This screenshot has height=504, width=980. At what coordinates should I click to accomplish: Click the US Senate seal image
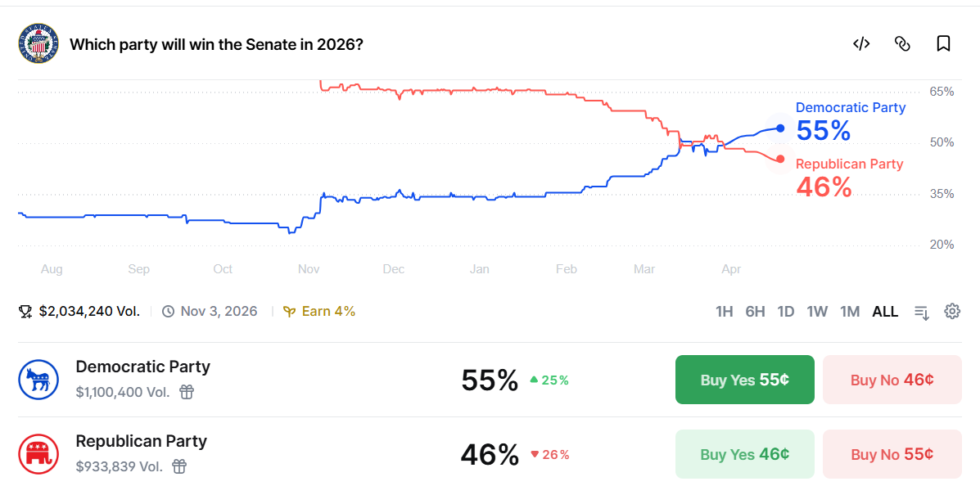(x=38, y=43)
